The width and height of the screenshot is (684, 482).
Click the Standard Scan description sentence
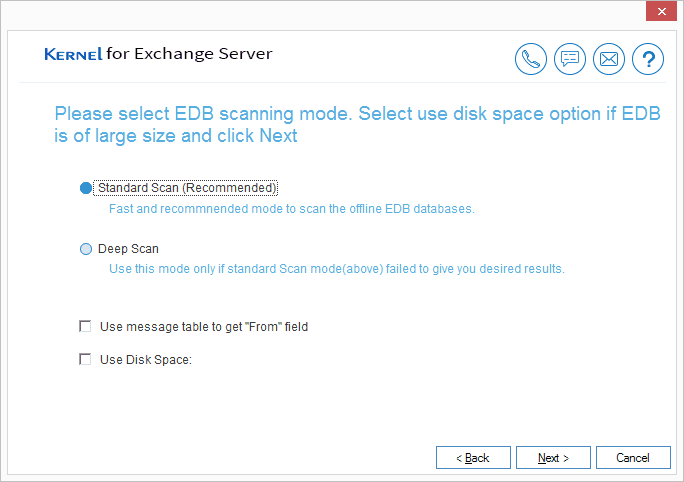290,209
